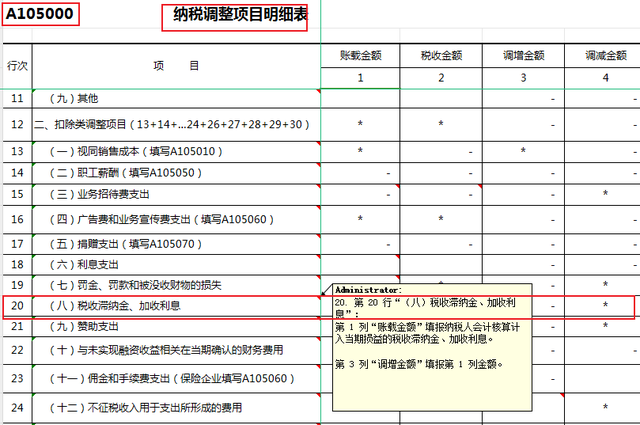Select the 项目 column header
This screenshot has height=425, width=640.
[176, 66]
